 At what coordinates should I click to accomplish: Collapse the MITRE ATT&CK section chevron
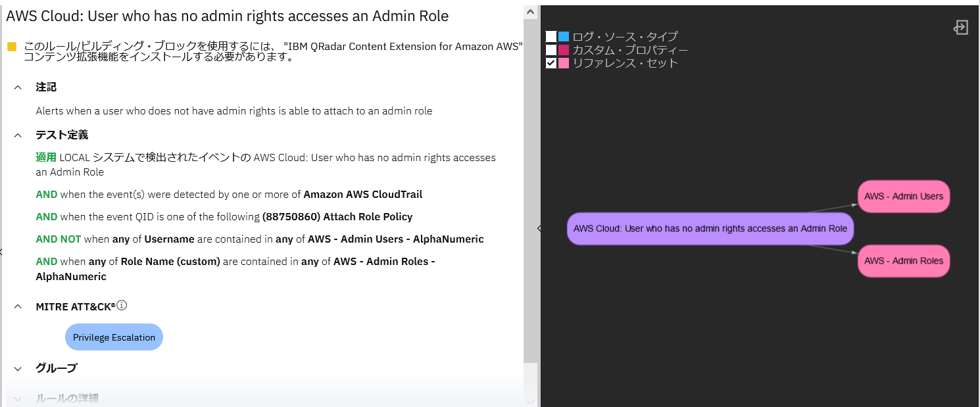tap(18, 306)
